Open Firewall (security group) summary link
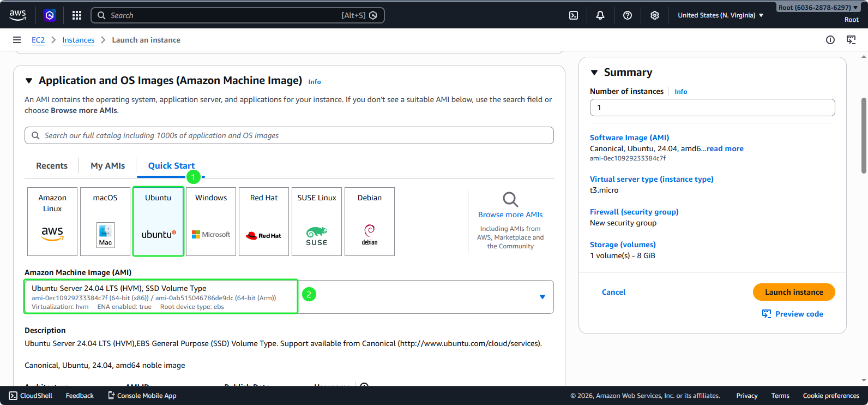This screenshot has height=405, width=868. coord(634,212)
